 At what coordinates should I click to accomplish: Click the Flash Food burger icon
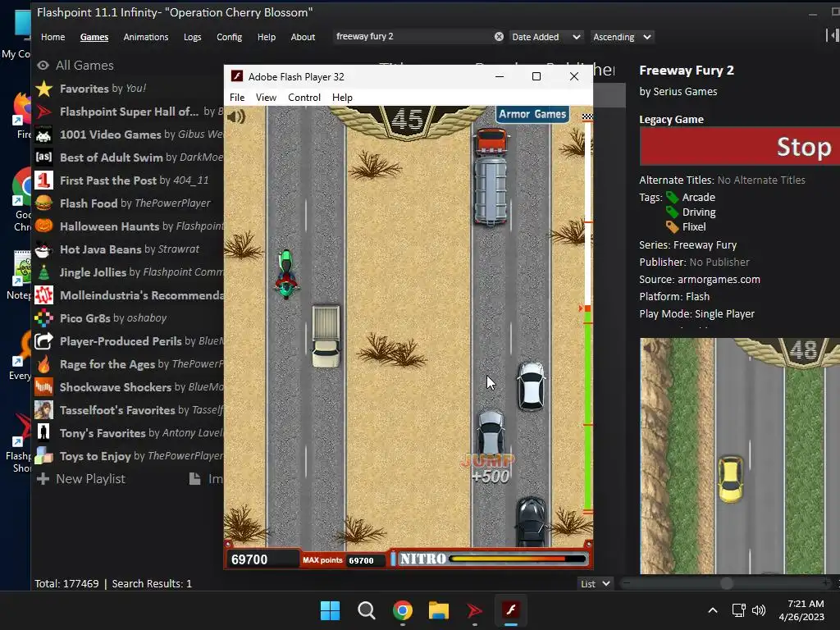[44, 203]
